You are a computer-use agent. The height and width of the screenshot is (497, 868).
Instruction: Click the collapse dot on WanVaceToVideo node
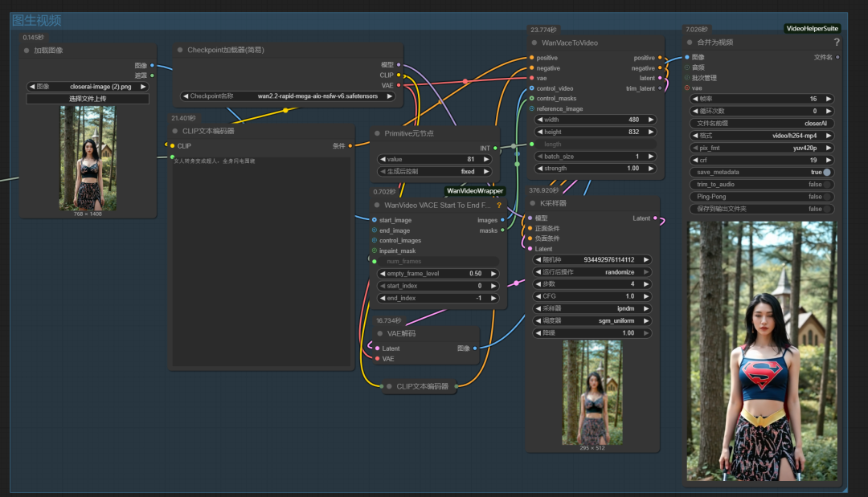coord(533,43)
